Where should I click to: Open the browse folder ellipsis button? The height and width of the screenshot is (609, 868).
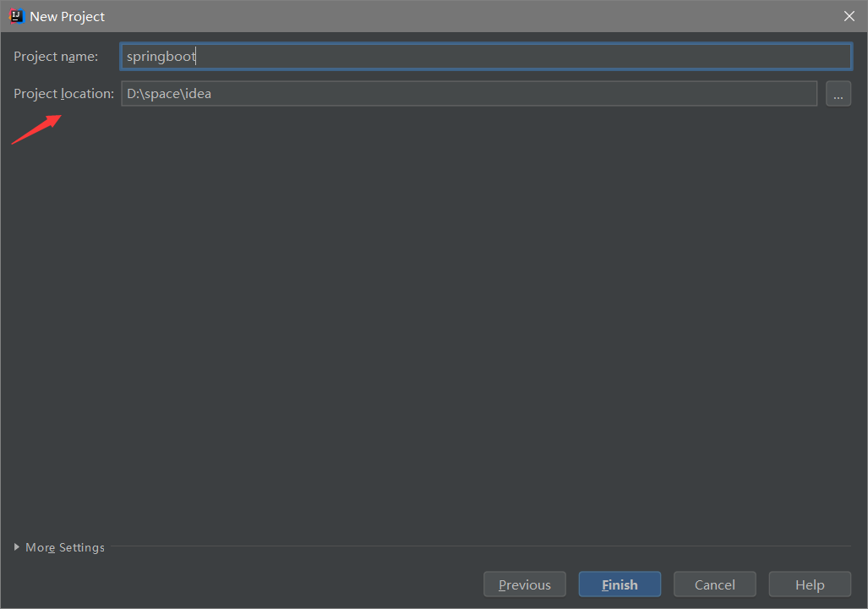point(838,94)
